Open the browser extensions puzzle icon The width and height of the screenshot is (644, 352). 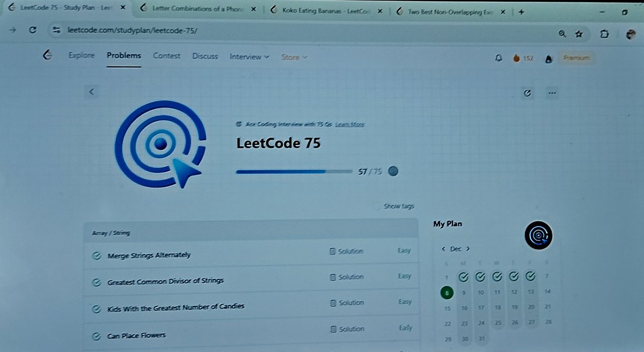click(x=604, y=34)
